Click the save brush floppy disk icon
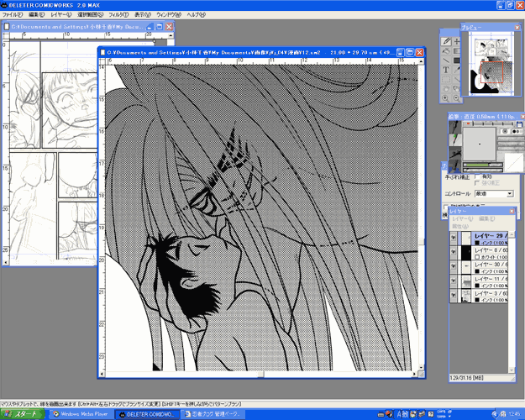This screenshot has width=525, height=420. 520,124
